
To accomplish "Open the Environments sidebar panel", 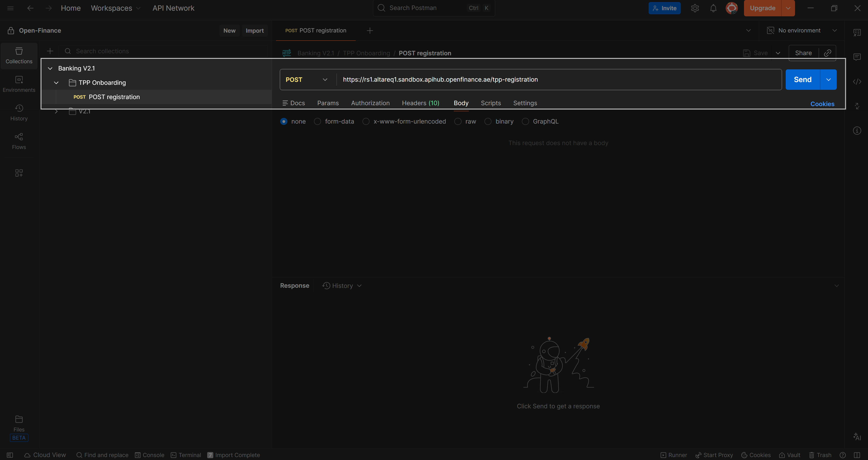I will (19, 84).
